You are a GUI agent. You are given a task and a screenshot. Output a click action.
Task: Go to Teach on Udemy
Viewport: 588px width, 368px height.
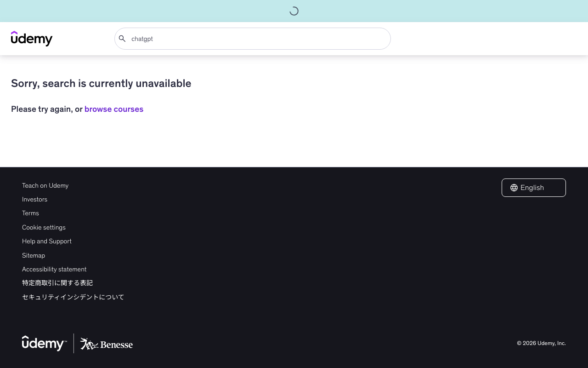pos(45,185)
